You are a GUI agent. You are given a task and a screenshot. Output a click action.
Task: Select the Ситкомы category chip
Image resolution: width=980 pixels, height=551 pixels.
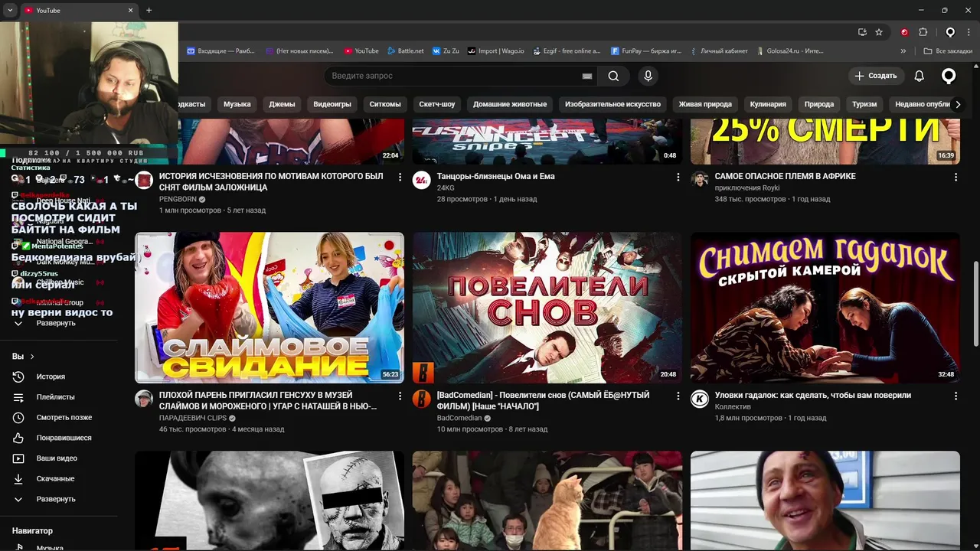385,104
